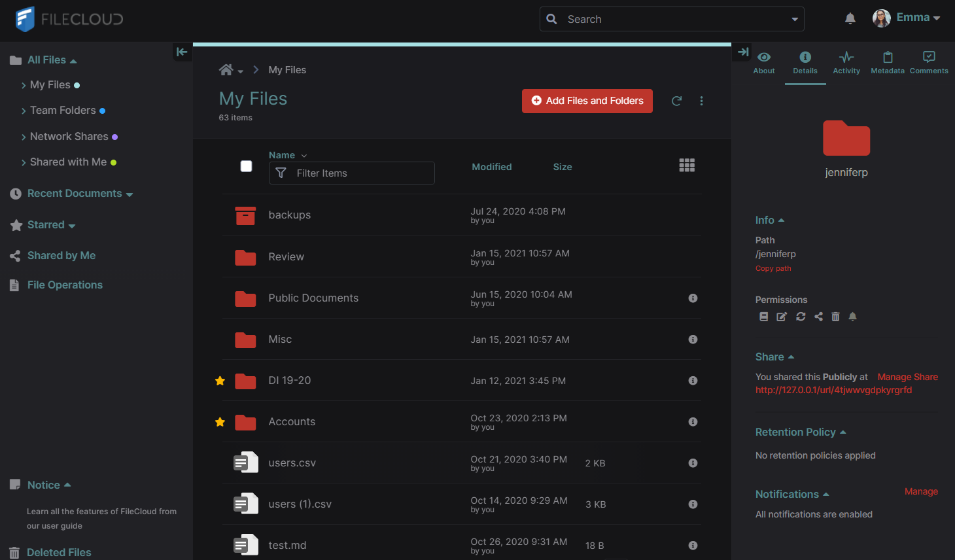The width and height of the screenshot is (955, 560).
Task: Open the Metadata tab
Action: 888,63
